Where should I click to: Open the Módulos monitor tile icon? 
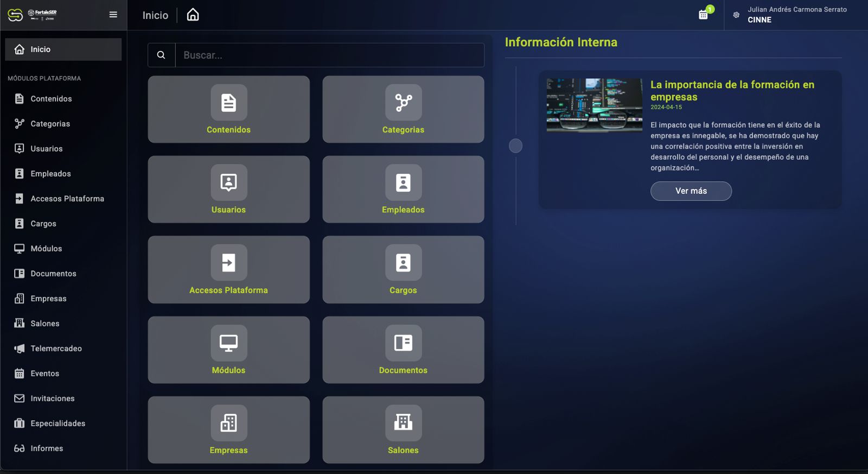[228, 343]
